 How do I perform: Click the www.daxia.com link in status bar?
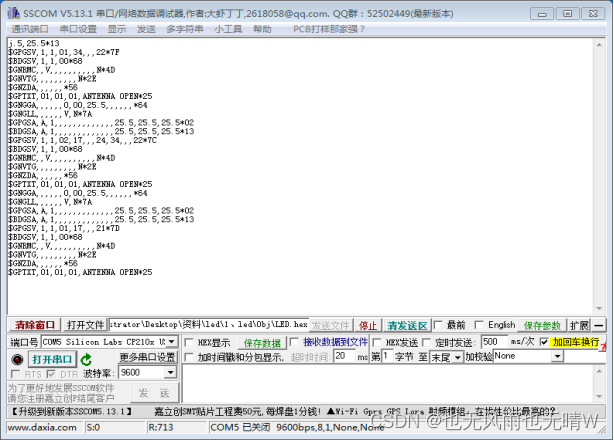pos(42,427)
